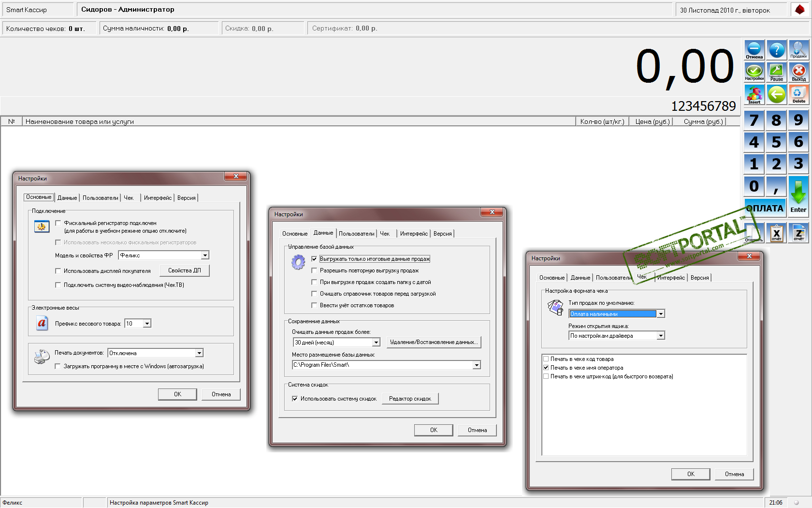Click the 'Свойства ДП' button
Viewport: 812px width, 508px height.
(x=185, y=270)
